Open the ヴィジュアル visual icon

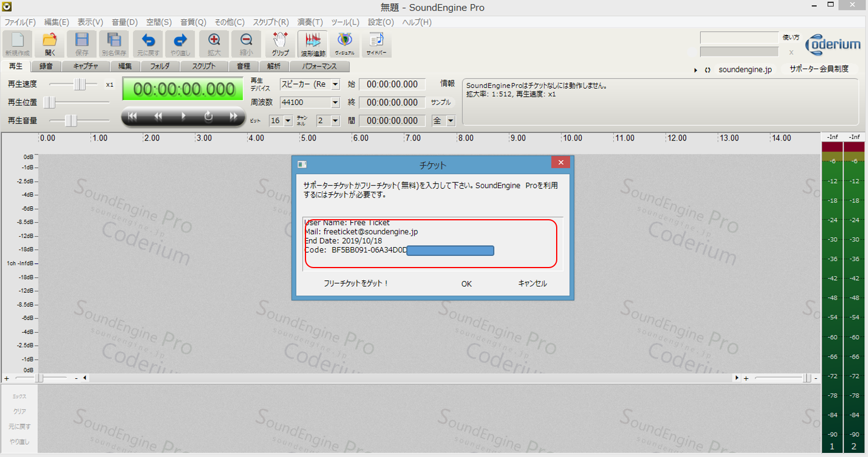(345, 44)
